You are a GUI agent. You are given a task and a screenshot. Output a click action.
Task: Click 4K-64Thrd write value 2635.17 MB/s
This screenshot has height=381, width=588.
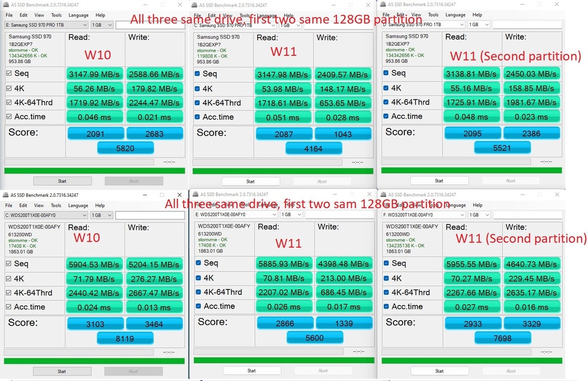coord(532,292)
